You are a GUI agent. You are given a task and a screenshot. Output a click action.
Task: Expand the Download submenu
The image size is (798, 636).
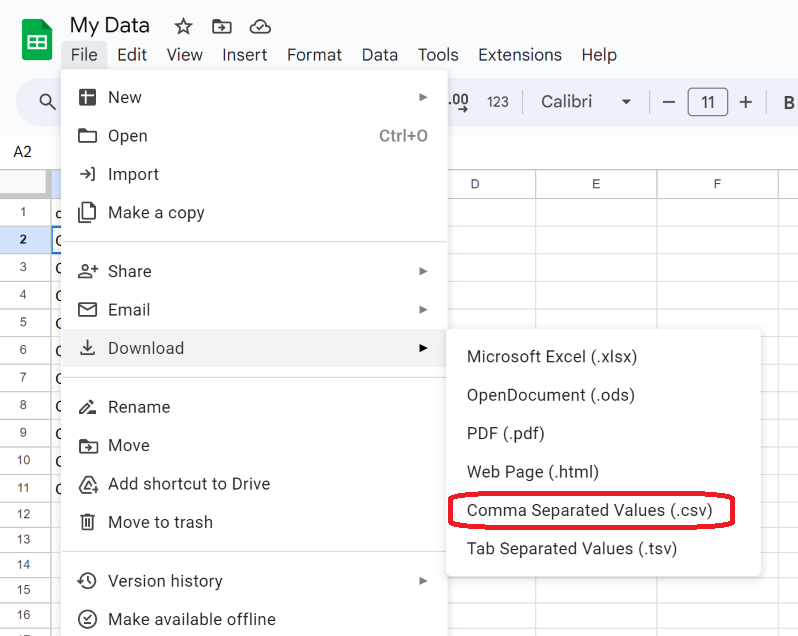coord(254,348)
